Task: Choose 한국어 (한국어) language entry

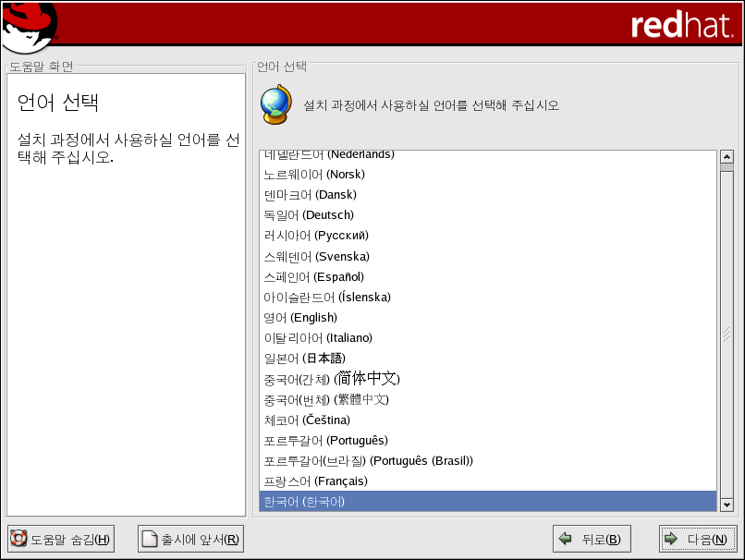Action: pyautogui.click(x=304, y=502)
